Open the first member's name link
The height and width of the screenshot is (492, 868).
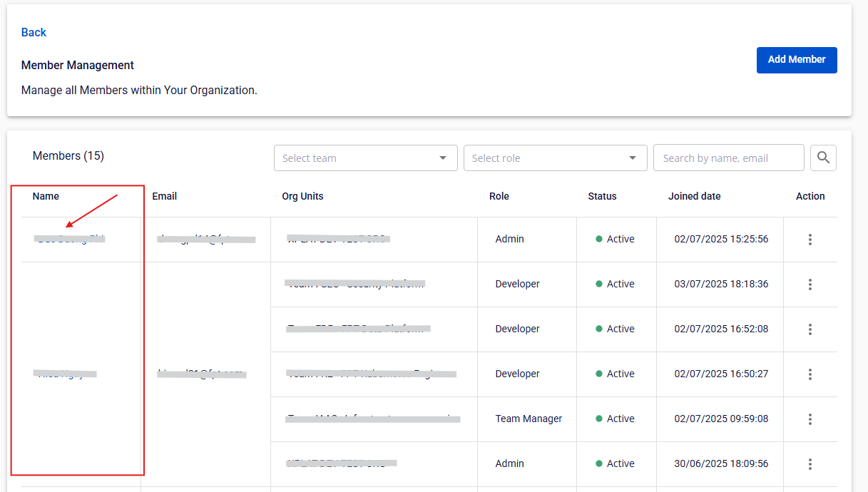[70, 240]
